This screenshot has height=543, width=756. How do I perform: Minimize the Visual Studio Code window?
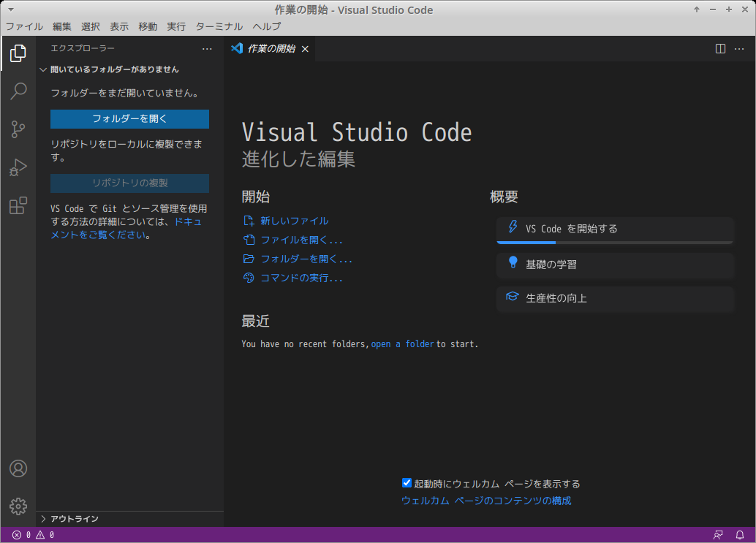(713, 10)
